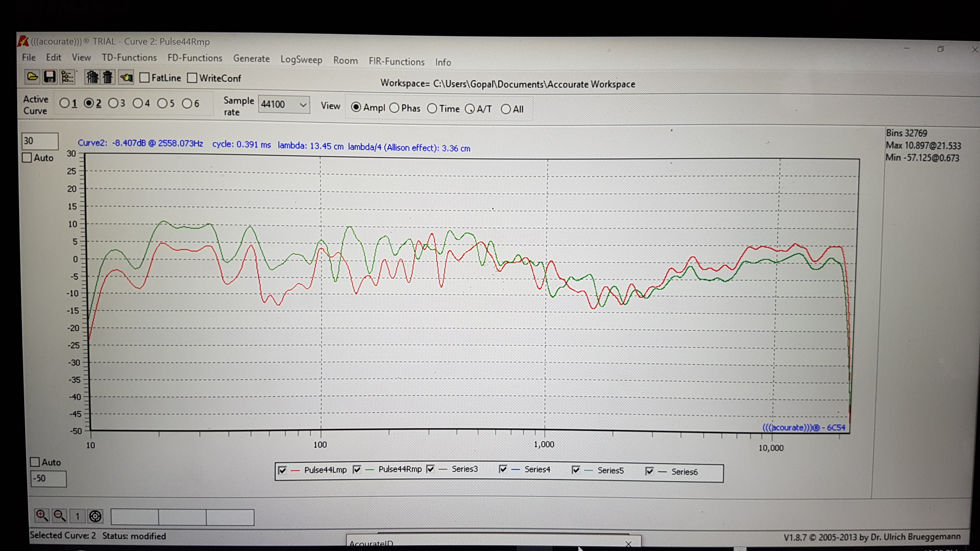Click the red Pulse44Lmp legend line
Screen dimensions: 980x551
point(296,470)
